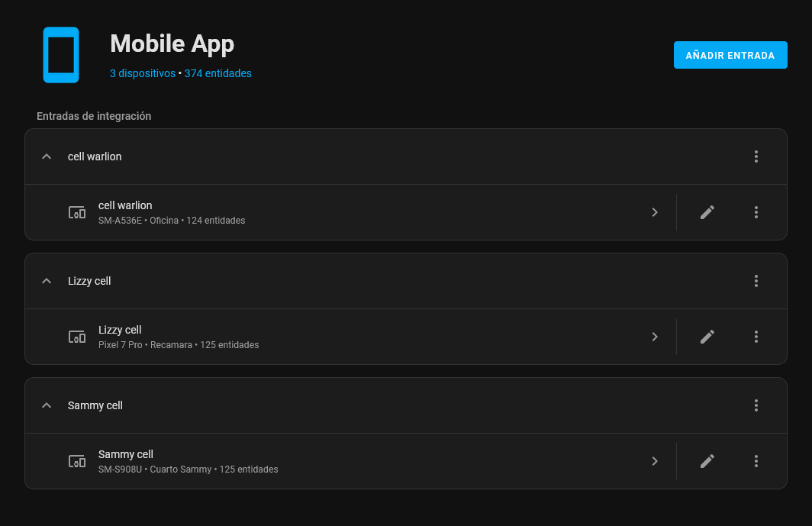Open cell warlion device via right chevron
Image resolution: width=812 pixels, height=526 pixels.
(655, 212)
